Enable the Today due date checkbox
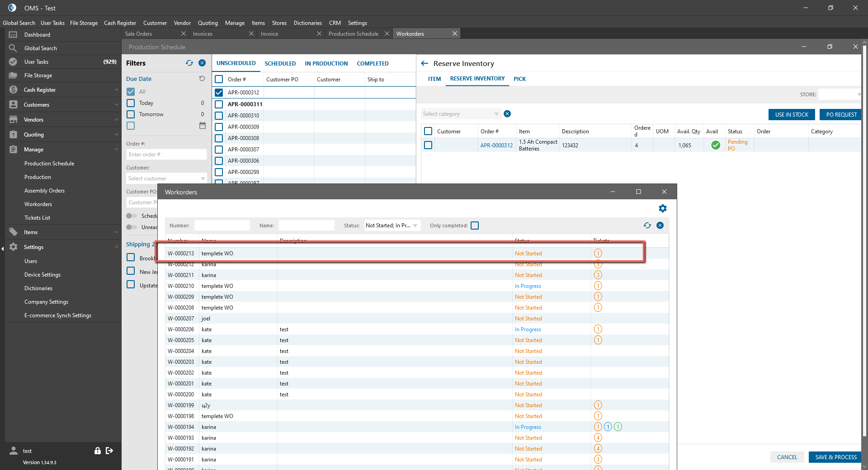 131,103
